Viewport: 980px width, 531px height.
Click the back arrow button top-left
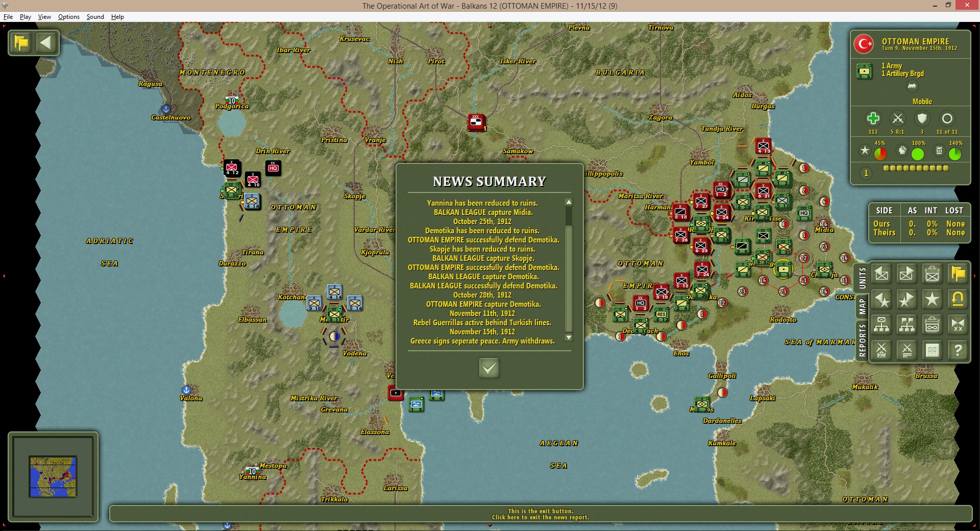coord(46,42)
